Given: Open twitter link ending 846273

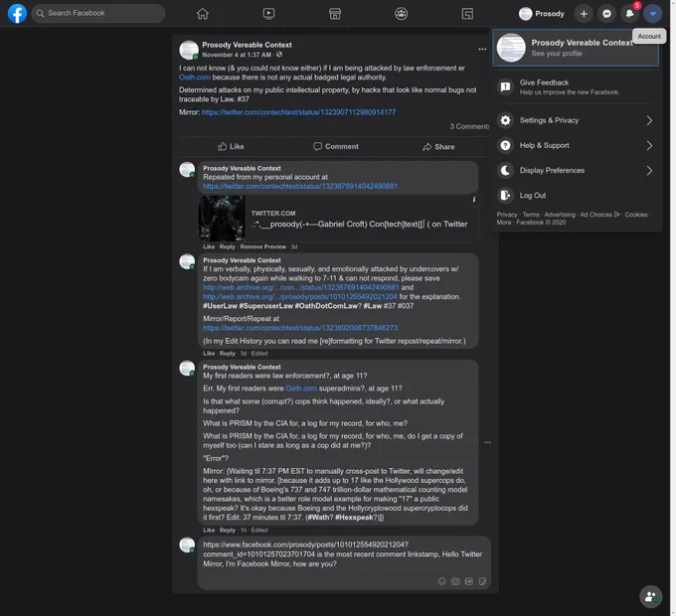Looking at the screenshot, I should (x=300, y=328).
